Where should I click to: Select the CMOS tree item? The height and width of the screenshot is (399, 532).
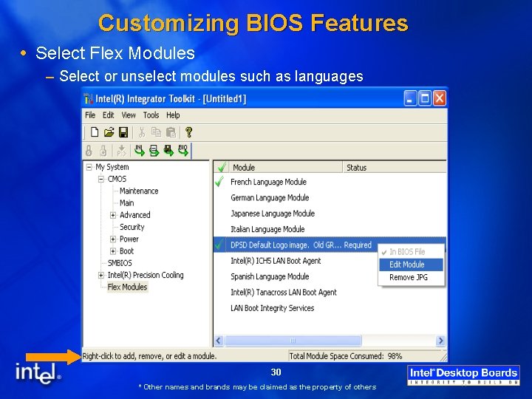(117, 179)
